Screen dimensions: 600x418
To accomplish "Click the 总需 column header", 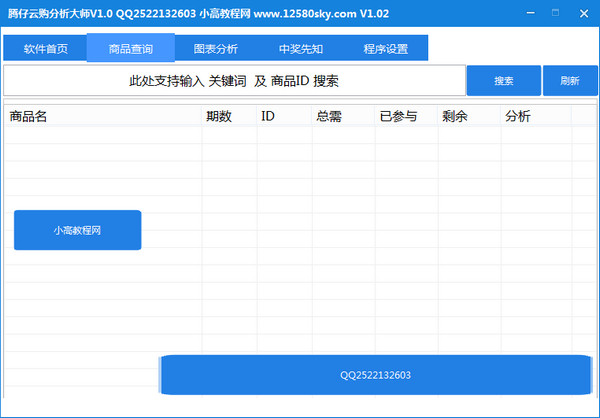I will point(343,117).
